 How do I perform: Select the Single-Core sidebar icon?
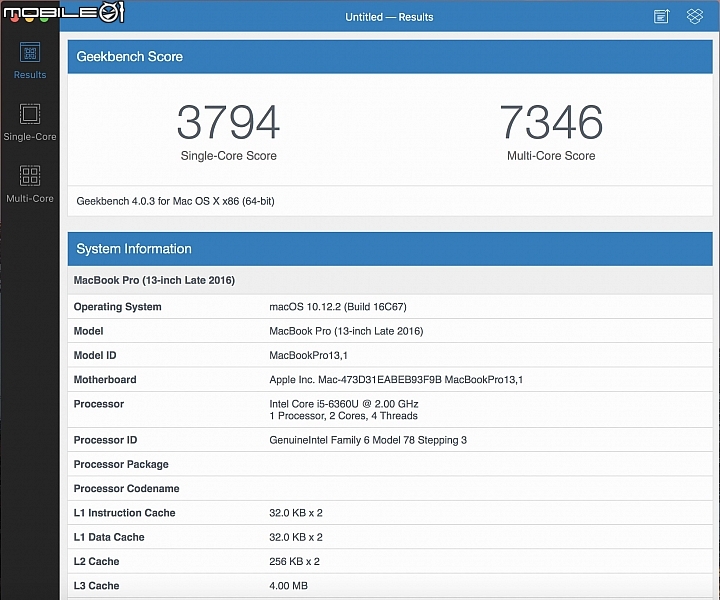point(30,114)
